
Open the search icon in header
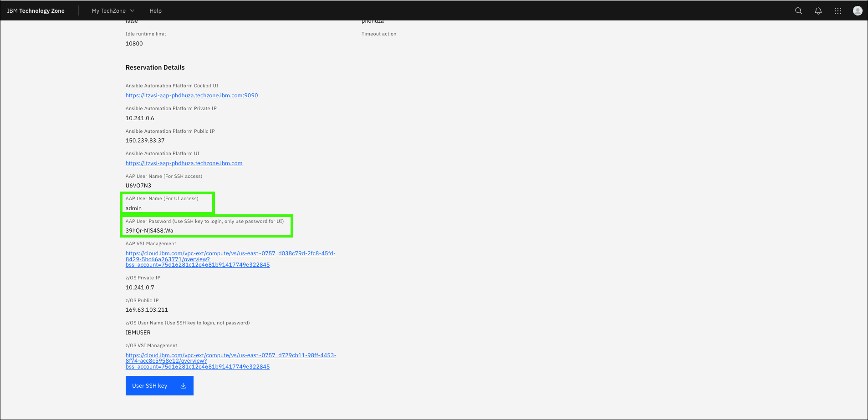798,11
